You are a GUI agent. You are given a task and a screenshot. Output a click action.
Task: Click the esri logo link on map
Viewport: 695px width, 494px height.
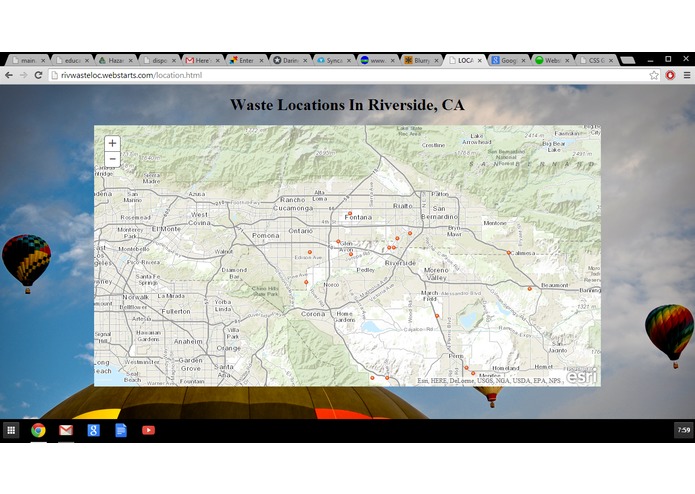pos(582,377)
